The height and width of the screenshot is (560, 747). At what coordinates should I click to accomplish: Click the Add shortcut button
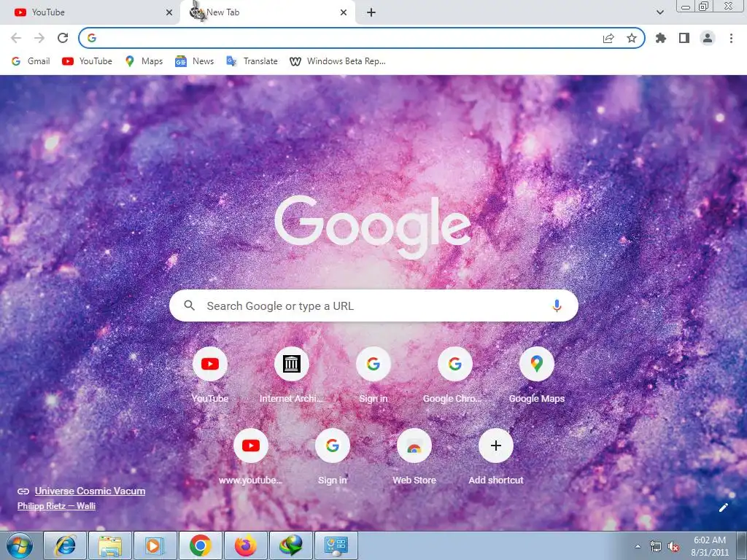click(496, 457)
